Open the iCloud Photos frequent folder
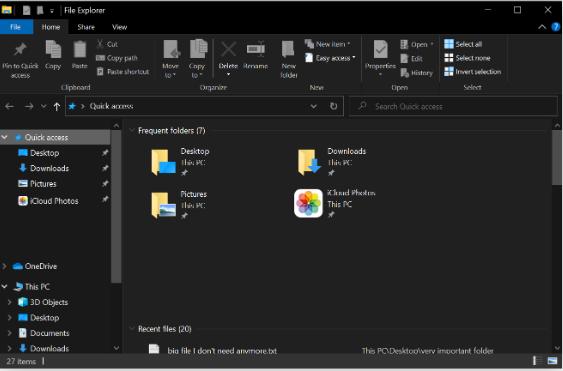The height and width of the screenshot is (371, 563). (335, 204)
